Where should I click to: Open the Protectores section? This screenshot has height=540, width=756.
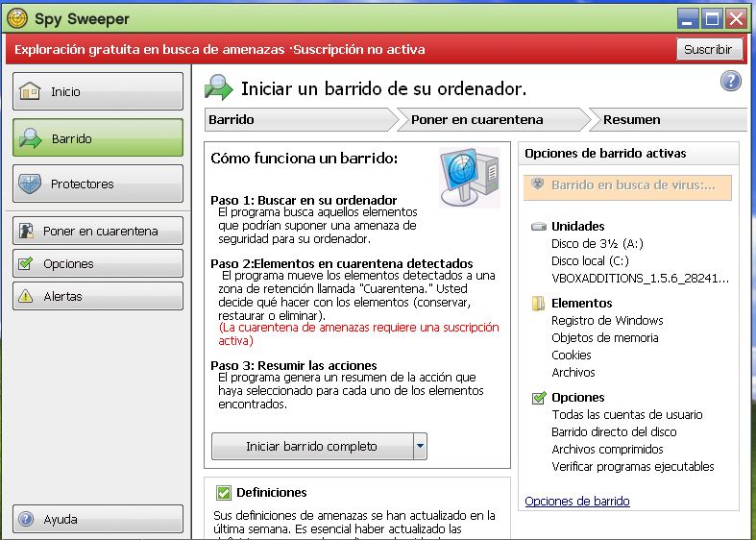tap(98, 184)
